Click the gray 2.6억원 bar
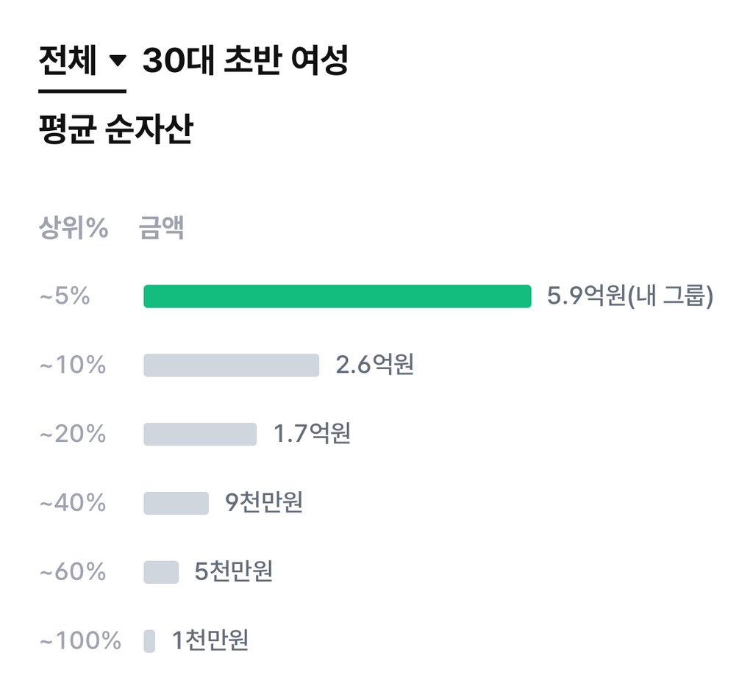The width and height of the screenshot is (753, 700). pos(231,365)
